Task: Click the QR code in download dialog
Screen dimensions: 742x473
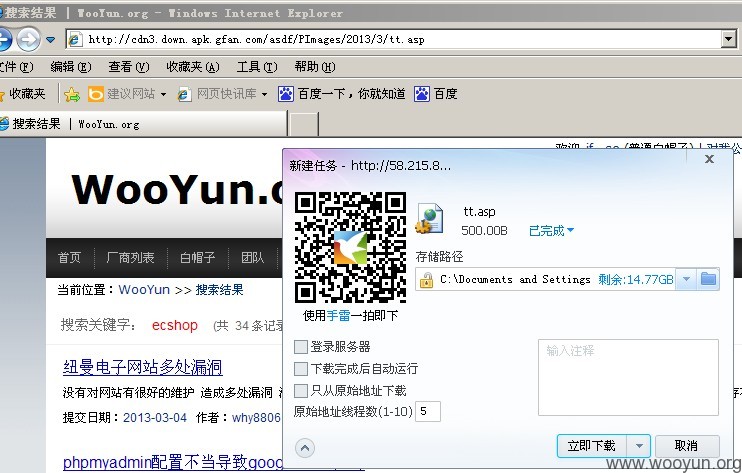Action: (x=350, y=247)
